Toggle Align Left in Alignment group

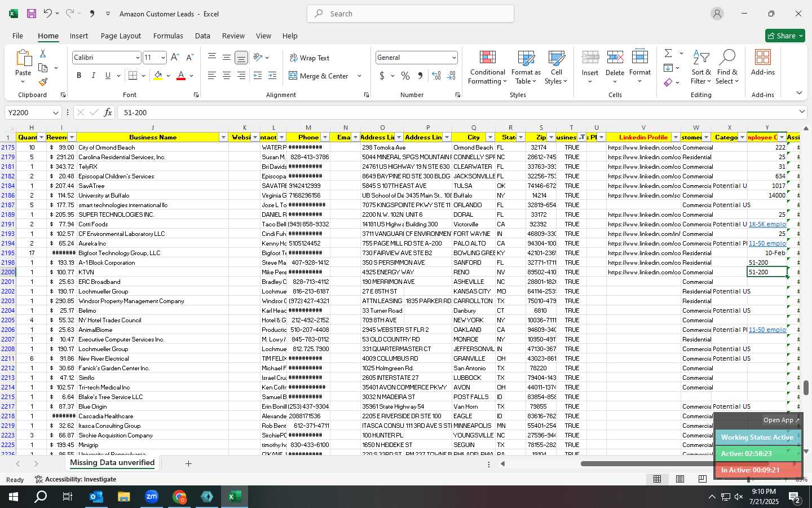pyautogui.click(x=212, y=76)
